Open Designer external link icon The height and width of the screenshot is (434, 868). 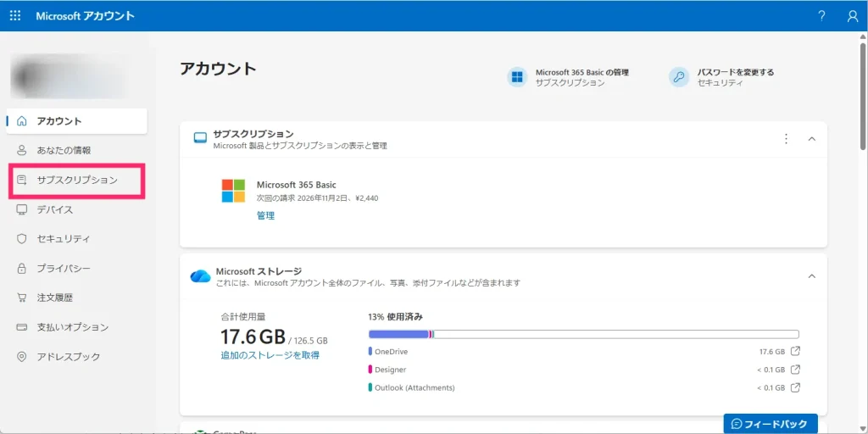pos(795,370)
